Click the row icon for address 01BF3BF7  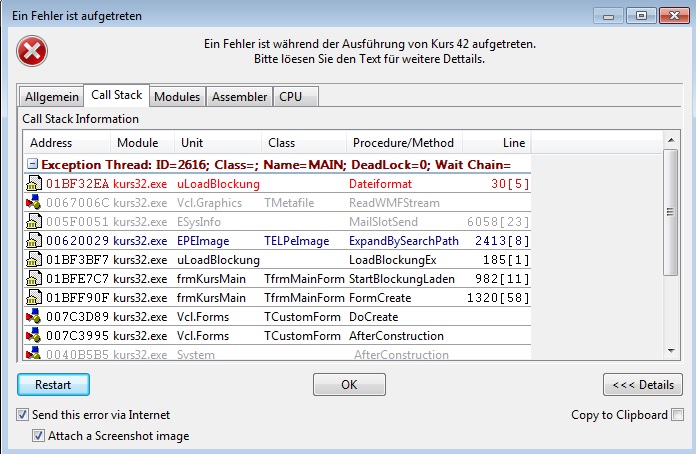point(33,260)
